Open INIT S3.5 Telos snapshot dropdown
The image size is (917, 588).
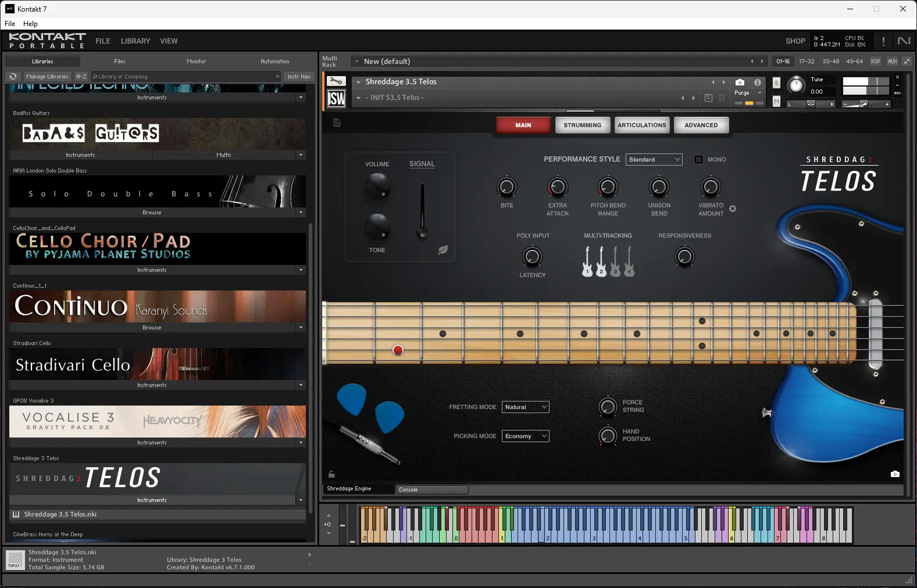click(x=358, y=98)
